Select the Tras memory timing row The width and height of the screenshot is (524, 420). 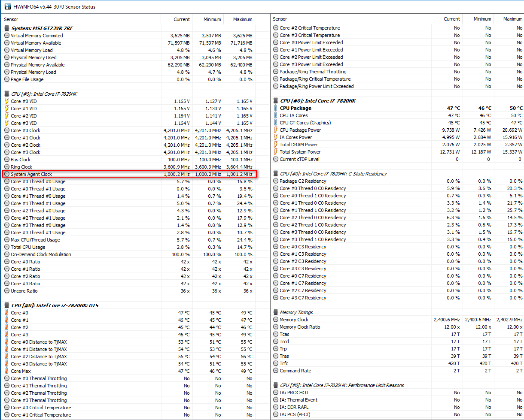point(397,356)
